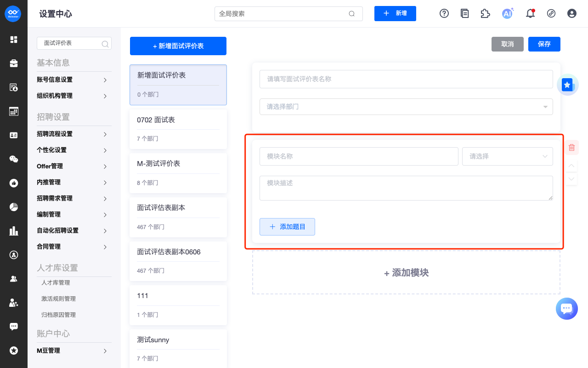Focus the 模块描述 textarea
Viewport: 588px width, 368px height.
click(x=406, y=188)
